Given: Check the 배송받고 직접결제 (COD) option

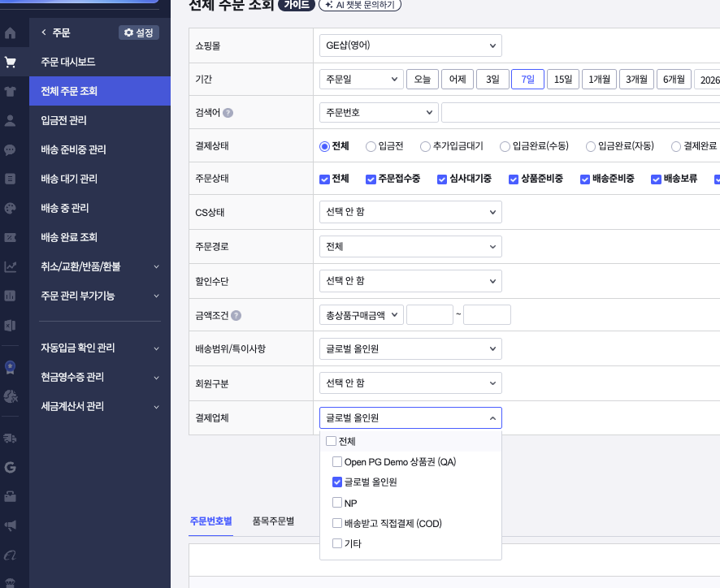Looking at the screenshot, I should (337, 523).
